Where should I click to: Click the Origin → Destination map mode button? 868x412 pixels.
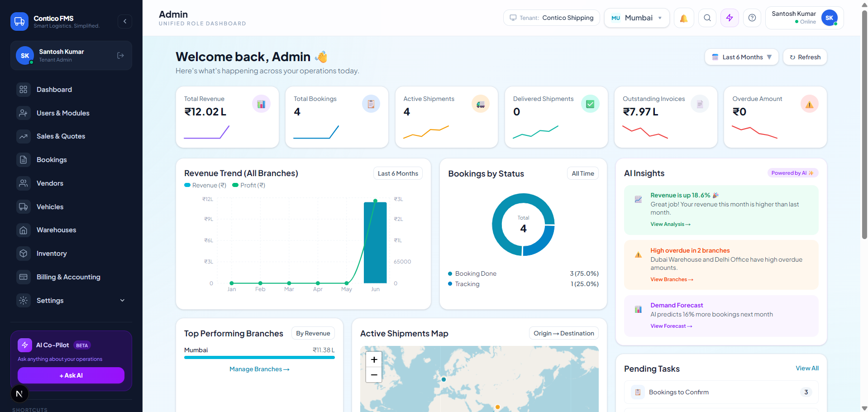coord(563,333)
